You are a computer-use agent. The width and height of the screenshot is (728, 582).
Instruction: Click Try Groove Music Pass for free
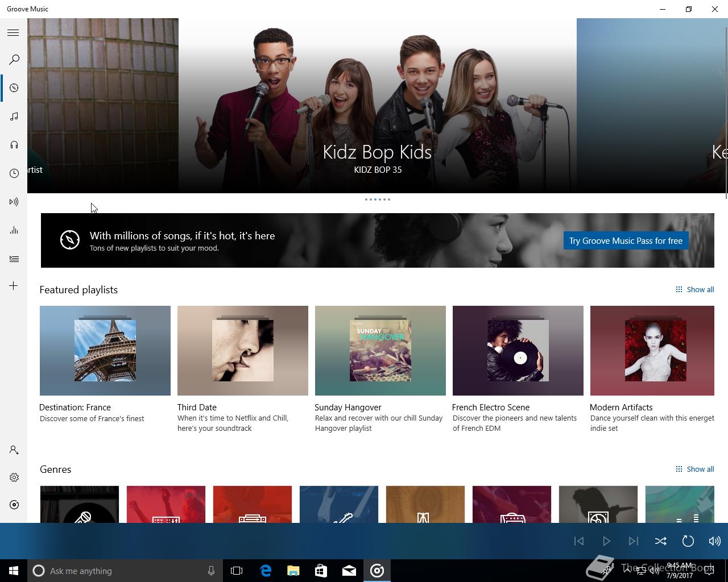pos(626,240)
